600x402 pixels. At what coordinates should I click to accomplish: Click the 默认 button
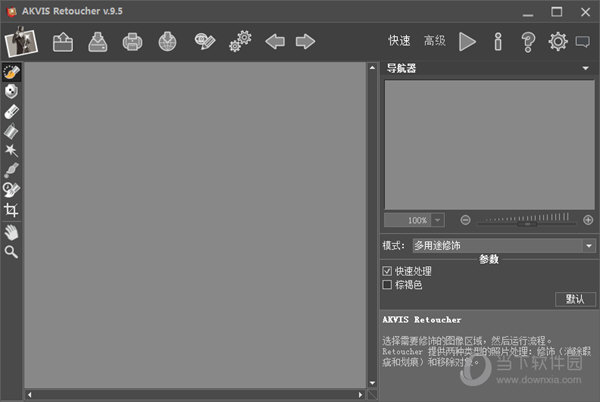tap(575, 299)
